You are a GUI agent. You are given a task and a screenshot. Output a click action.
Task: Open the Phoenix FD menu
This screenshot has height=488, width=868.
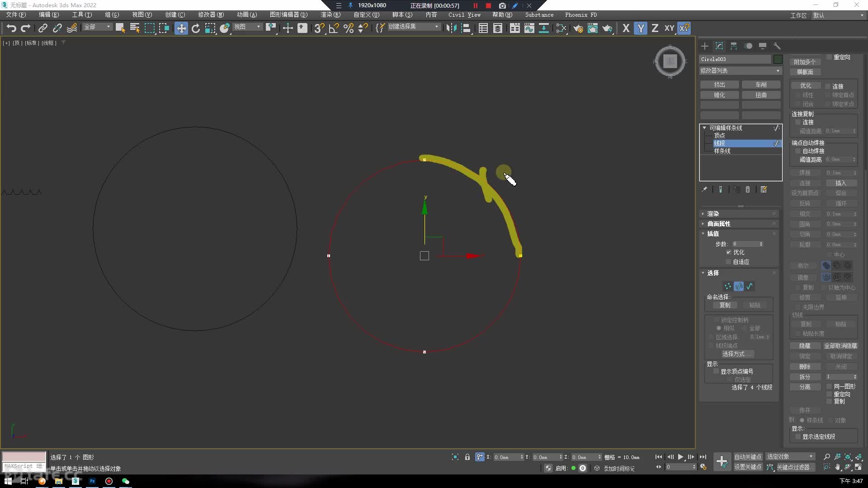point(581,15)
